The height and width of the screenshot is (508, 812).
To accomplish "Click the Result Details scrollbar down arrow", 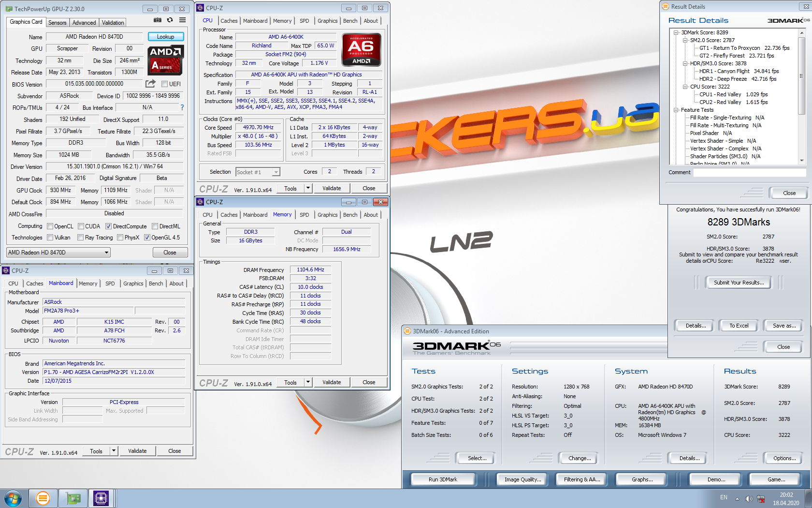I will [801, 161].
